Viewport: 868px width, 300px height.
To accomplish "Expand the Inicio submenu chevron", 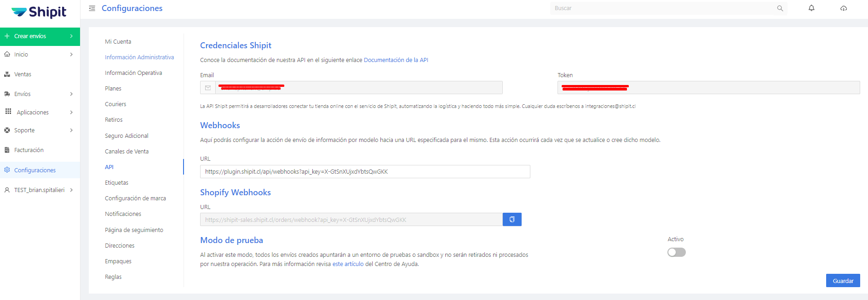I will 71,54.
